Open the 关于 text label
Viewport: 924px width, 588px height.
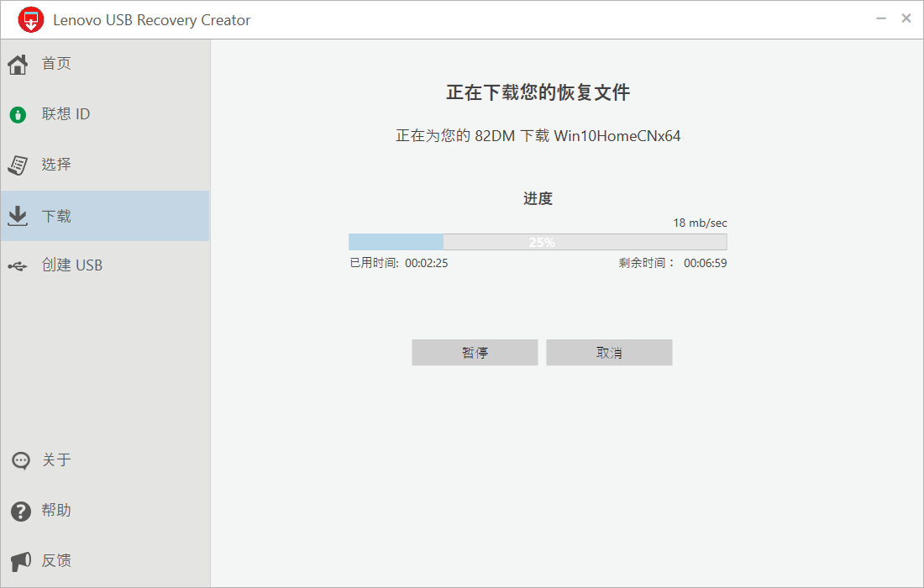point(56,460)
